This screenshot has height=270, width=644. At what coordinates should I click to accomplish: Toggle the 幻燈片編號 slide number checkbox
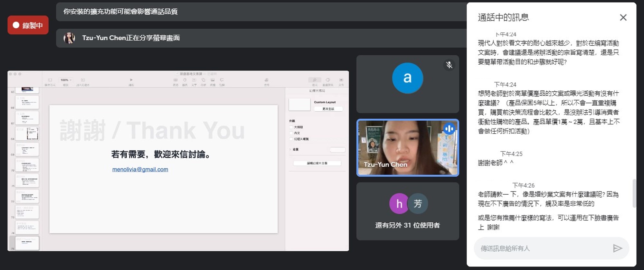tap(291, 139)
